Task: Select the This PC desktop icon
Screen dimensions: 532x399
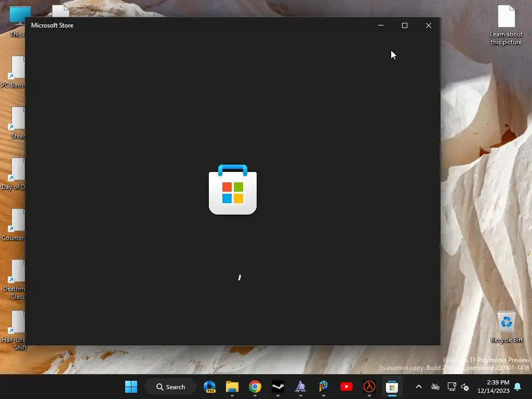Action: (x=17, y=21)
